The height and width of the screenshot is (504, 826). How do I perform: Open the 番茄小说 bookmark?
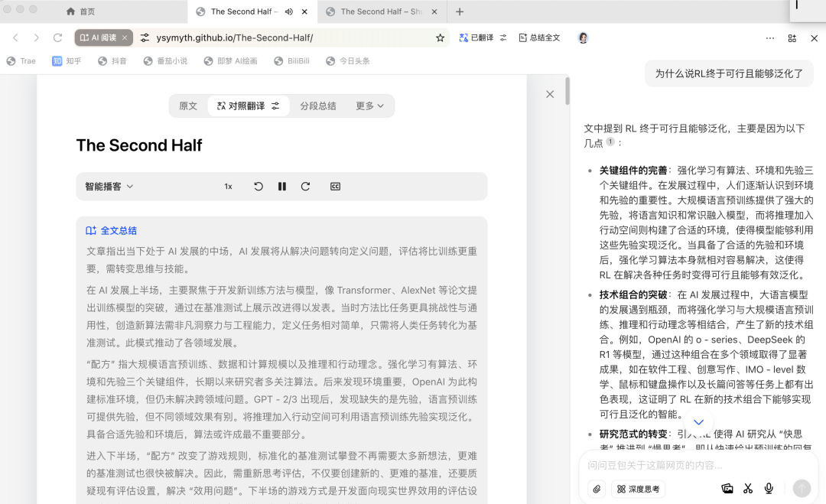click(x=165, y=61)
